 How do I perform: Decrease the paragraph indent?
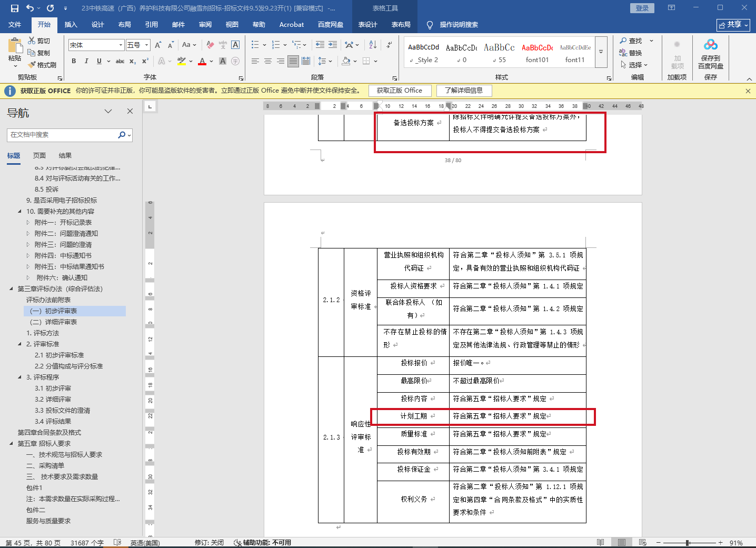click(x=320, y=45)
